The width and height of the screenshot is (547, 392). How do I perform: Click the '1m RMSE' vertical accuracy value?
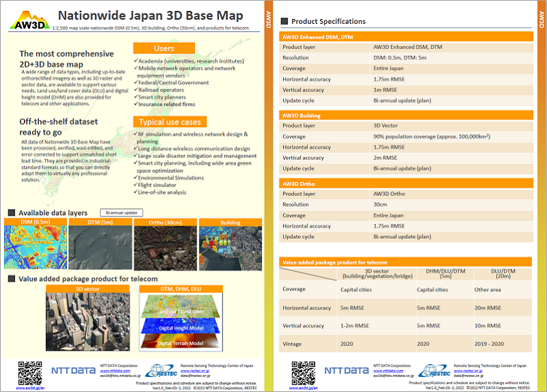coord(385,90)
